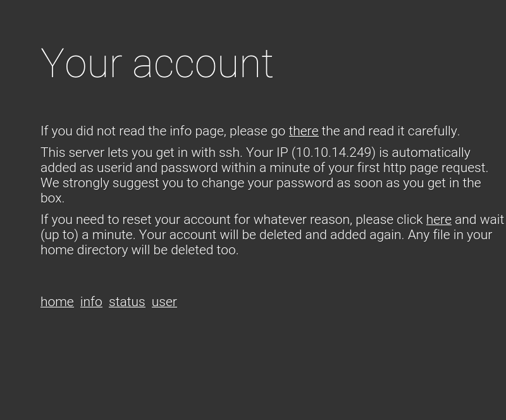This screenshot has width=506, height=420.
Task: Click the word 'ssh' in the paragraph
Action: (230, 152)
